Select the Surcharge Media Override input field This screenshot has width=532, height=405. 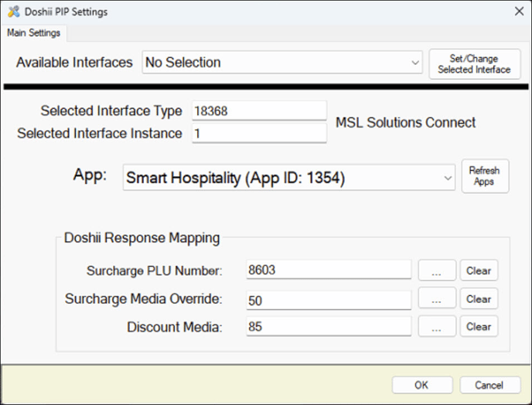coord(328,298)
